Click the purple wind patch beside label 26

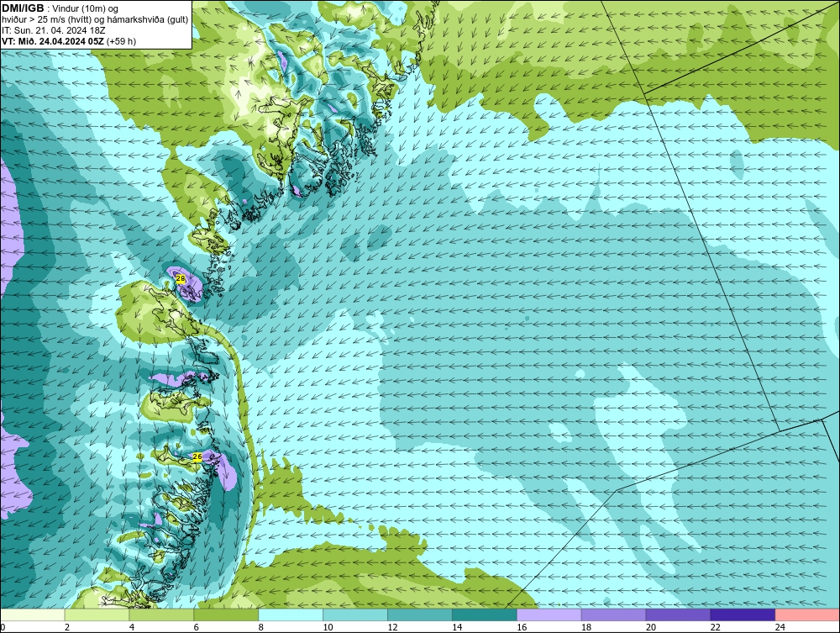click(x=228, y=476)
